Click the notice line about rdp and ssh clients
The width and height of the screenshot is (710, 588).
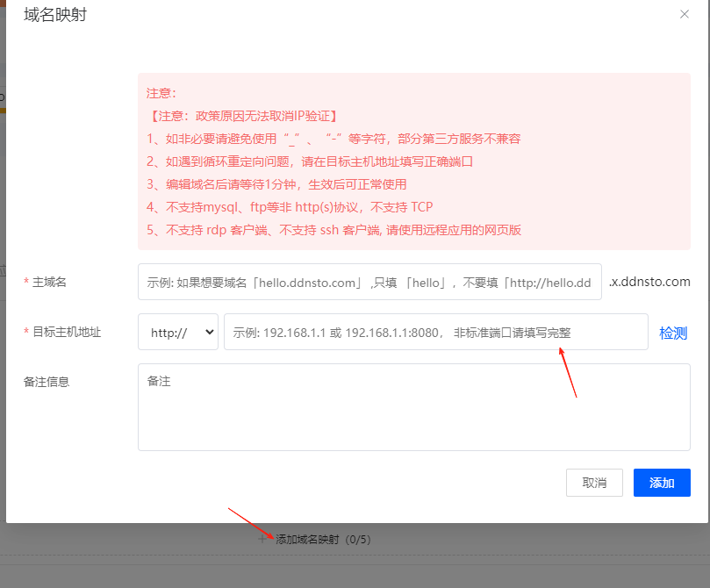click(333, 230)
